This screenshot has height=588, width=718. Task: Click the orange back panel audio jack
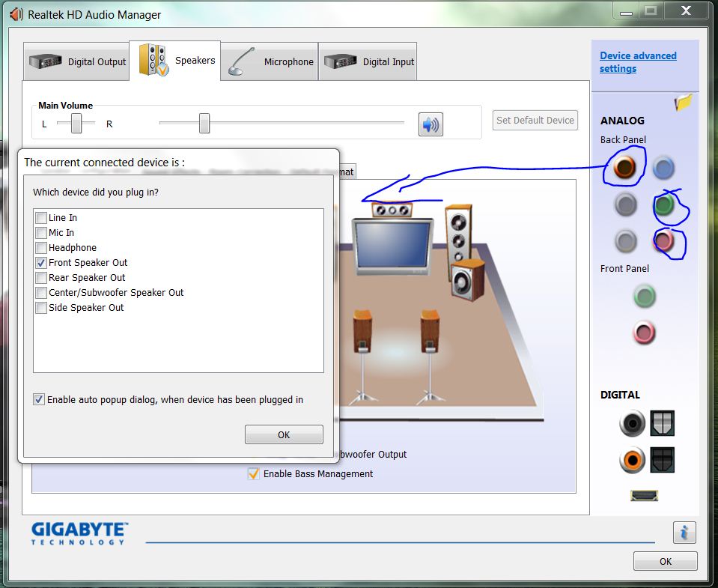(624, 167)
